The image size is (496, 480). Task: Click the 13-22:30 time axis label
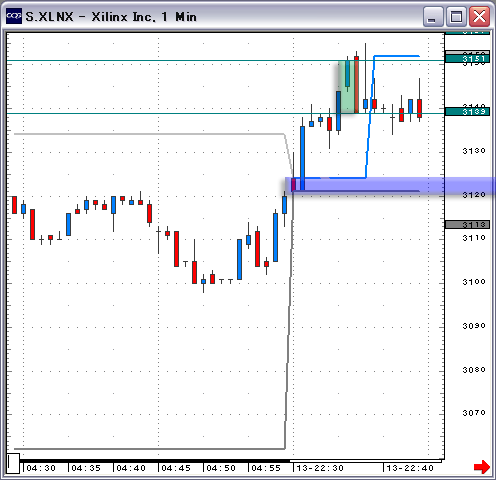pos(320,468)
